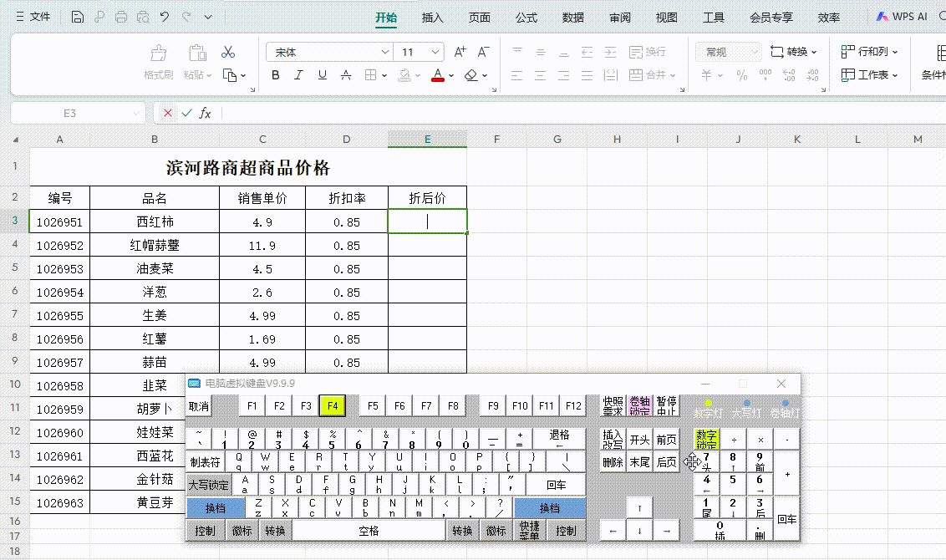The height and width of the screenshot is (560, 946).
Task: Center text horizontally in the cell
Action: coord(541,75)
